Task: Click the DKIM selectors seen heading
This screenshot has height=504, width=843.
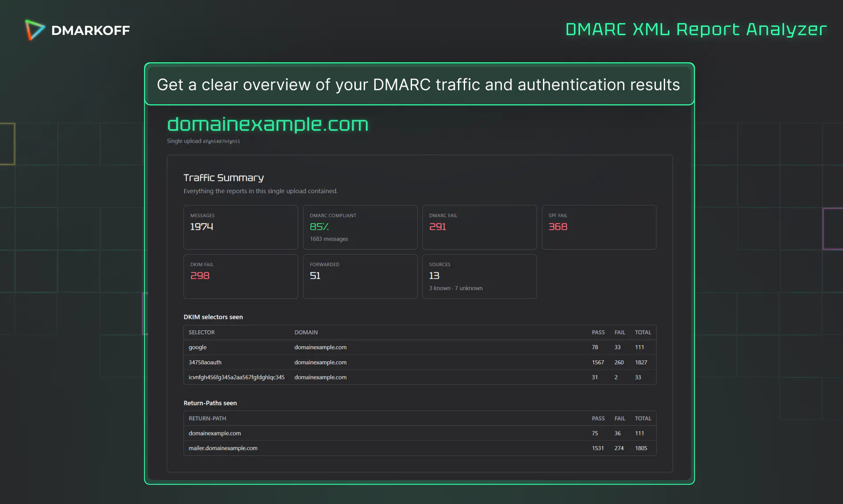Action: (213, 317)
